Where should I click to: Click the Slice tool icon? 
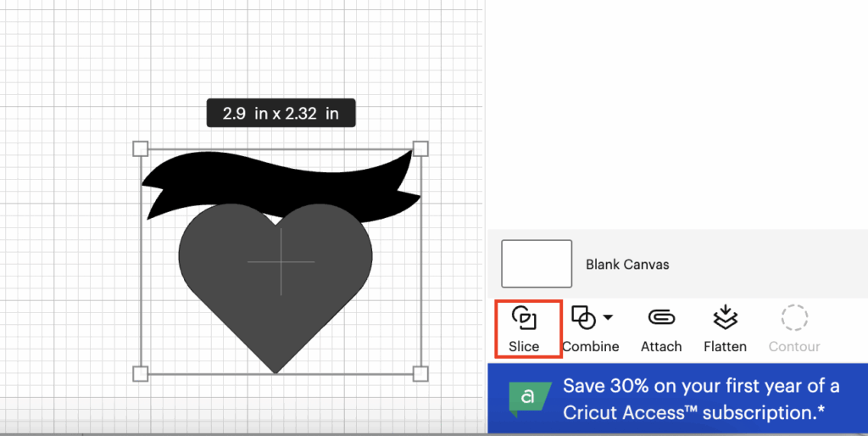[x=525, y=319]
